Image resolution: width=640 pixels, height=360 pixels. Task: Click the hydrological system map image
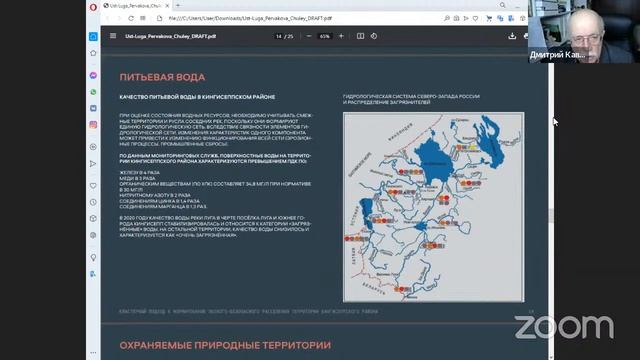[x=433, y=207]
